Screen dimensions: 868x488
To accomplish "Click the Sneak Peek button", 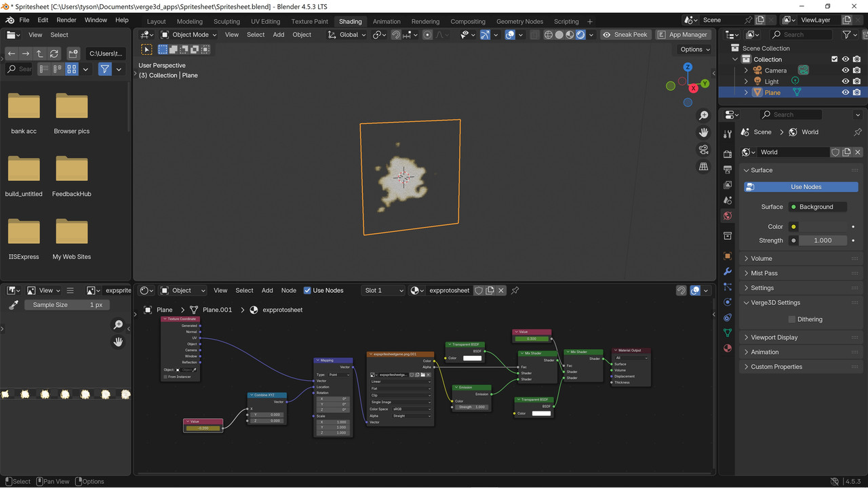I will [x=625, y=35].
